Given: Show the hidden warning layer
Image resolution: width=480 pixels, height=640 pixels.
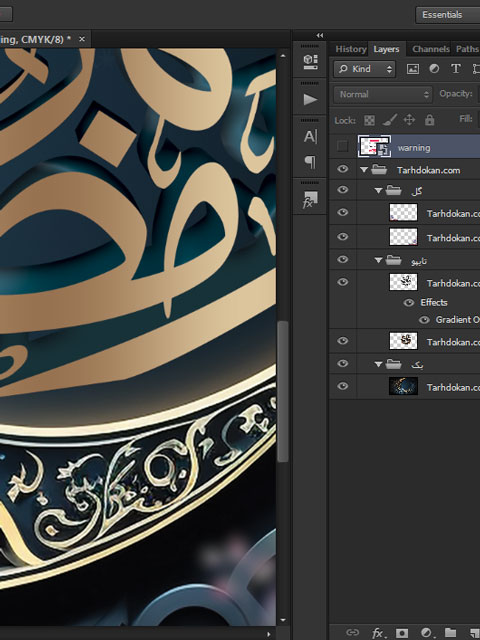Looking at the screenshot, I should (343, 146).
